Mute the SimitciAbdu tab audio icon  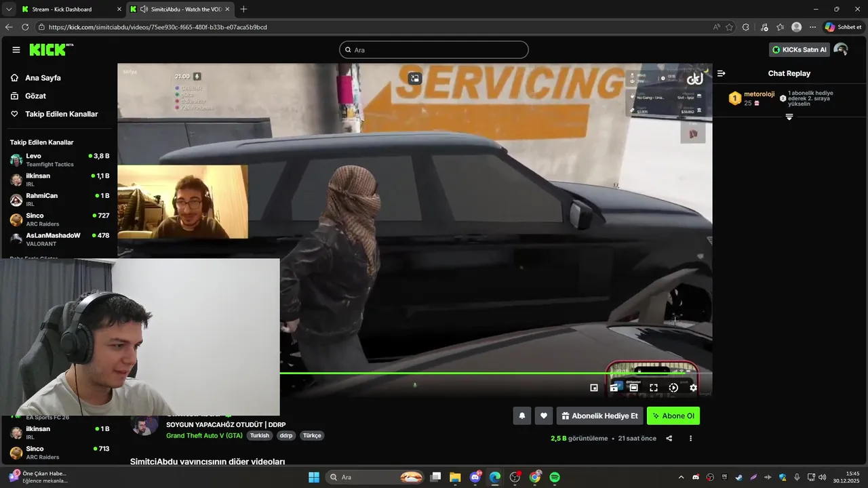[x=144, y=9]
